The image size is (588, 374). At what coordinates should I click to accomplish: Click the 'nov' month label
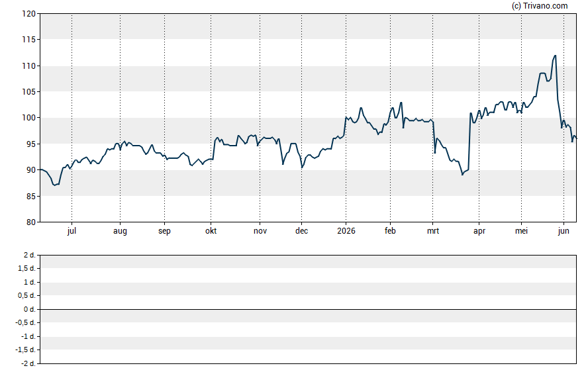coord(260,231)
